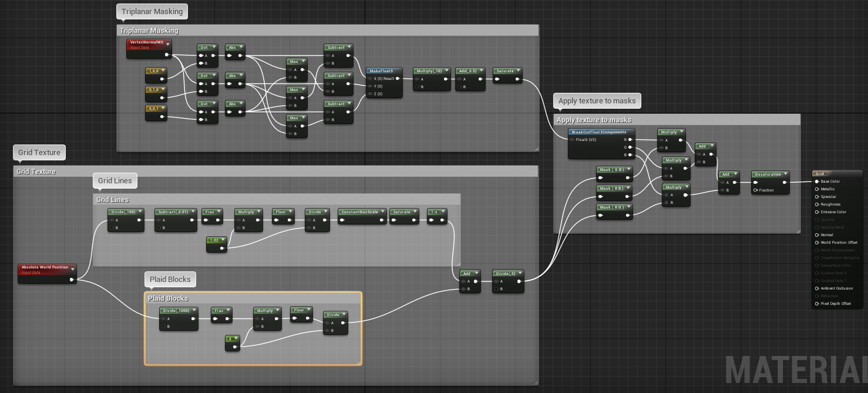Click the Ambient Occlusion input pin
The height and width of the screenshot is (393, 868).
coord(817,288)
